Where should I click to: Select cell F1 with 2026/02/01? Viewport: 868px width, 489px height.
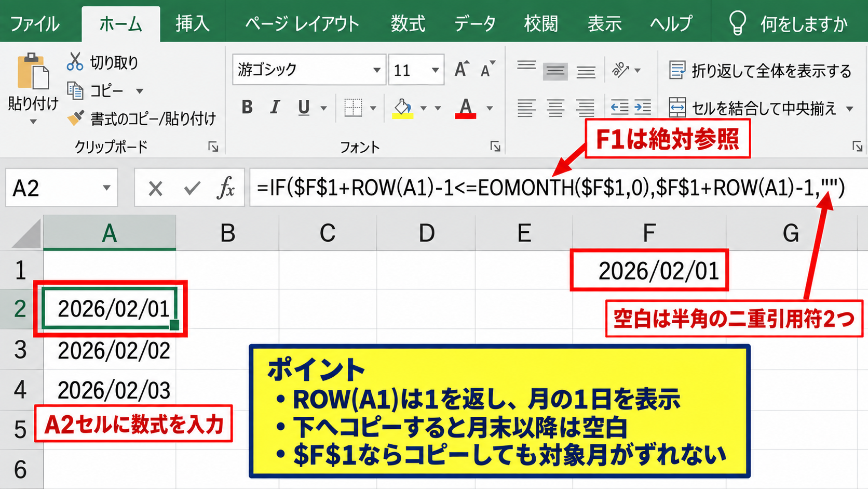click(649, 270)
